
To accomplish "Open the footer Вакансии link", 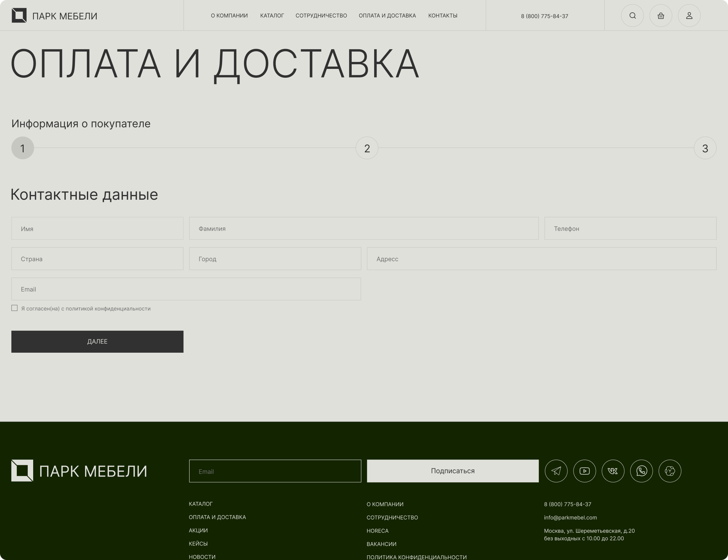I will [x=381, y=544].
